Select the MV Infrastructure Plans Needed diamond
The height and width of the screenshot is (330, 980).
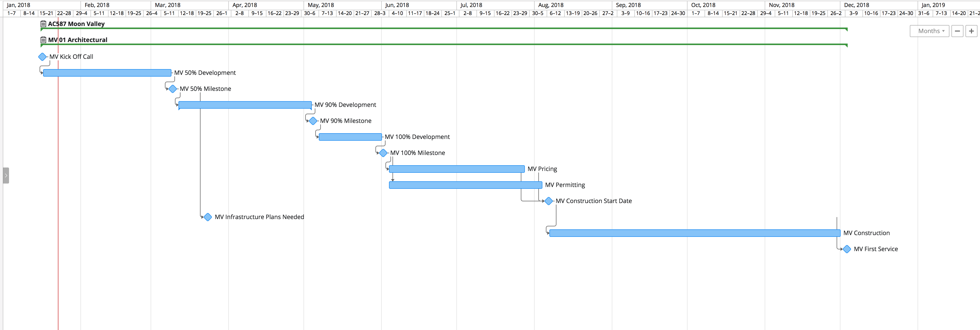(208, 217)
